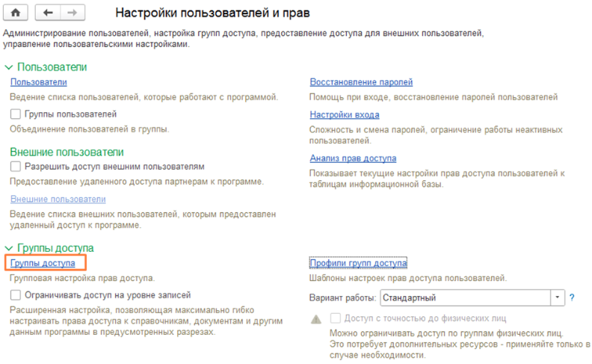Image resolution: width=592 pixels, height=364 pixels.
Task: Open the Вариант работы dropdown arrow
Action: pyautogui.click(x=558, y=297)
